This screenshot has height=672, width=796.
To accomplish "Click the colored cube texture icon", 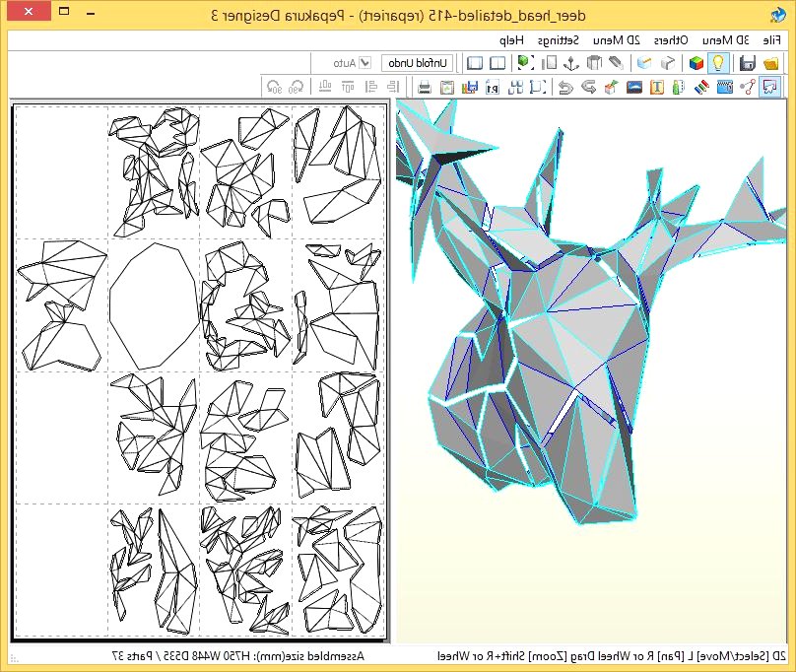I will pos(696,63).
